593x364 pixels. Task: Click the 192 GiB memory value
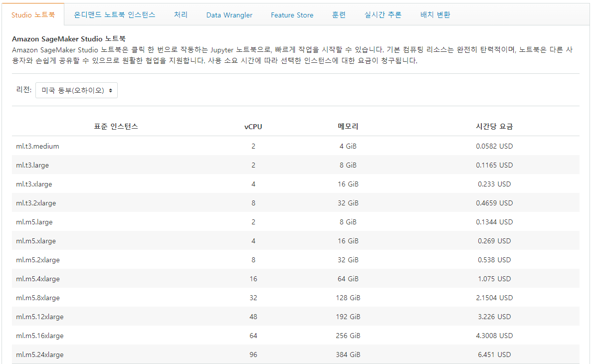[x=348, y=316]
